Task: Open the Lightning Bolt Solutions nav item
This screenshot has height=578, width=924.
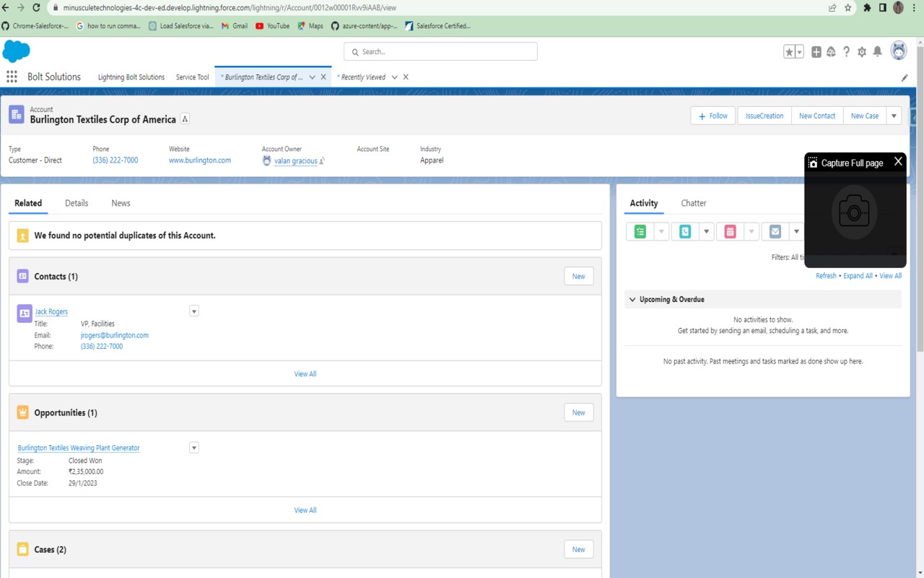Action: pos(131,77)
